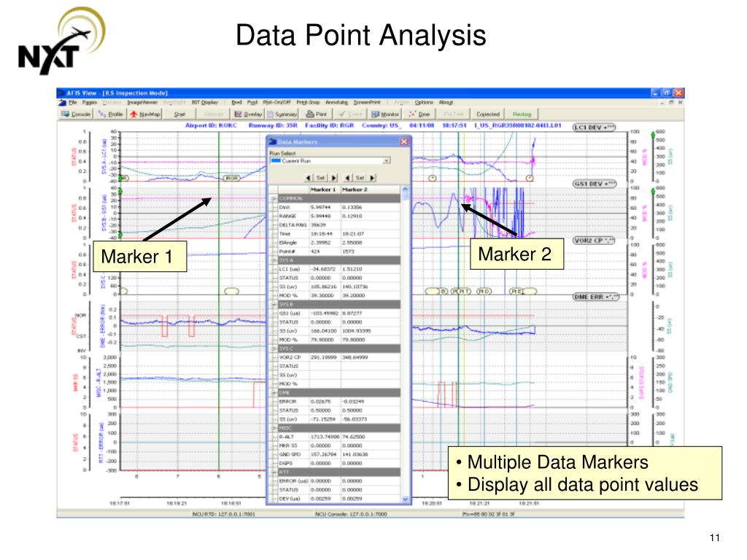
Task: Open the Console toolbar button
Action: 76,114
